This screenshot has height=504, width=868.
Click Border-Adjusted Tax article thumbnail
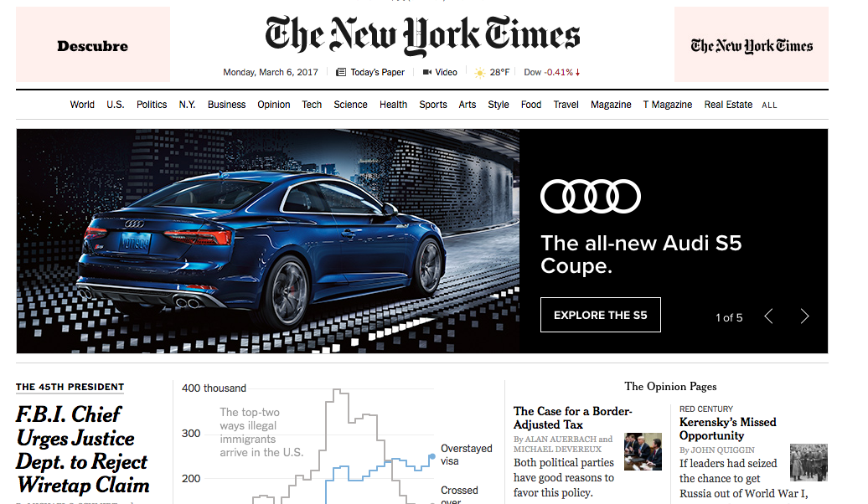(643, 451)
